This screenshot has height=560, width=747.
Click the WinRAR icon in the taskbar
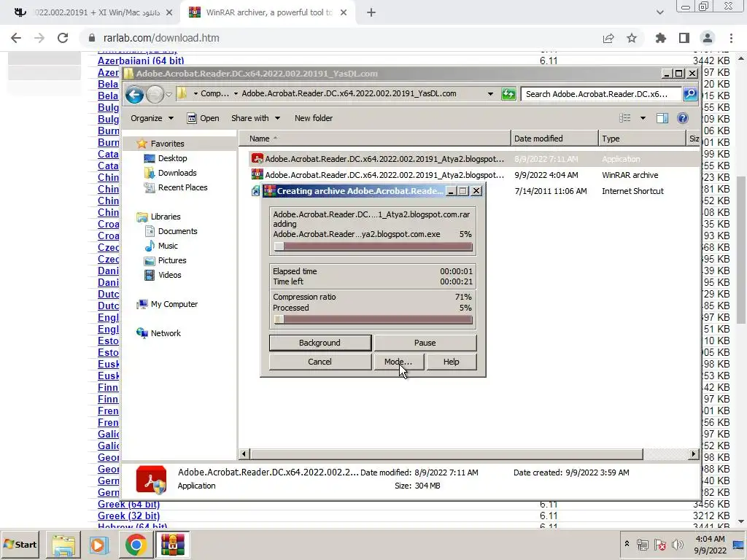[x=172, y=545]
